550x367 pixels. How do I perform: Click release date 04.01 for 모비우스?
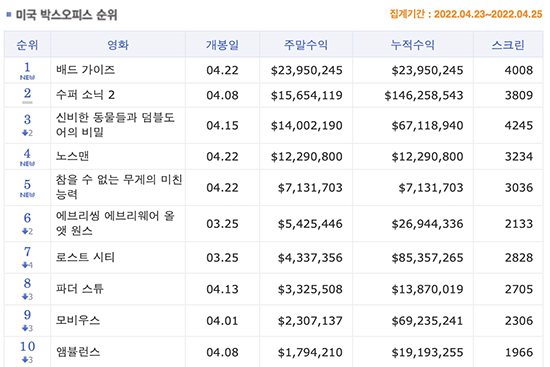click(x=222, y=321)
